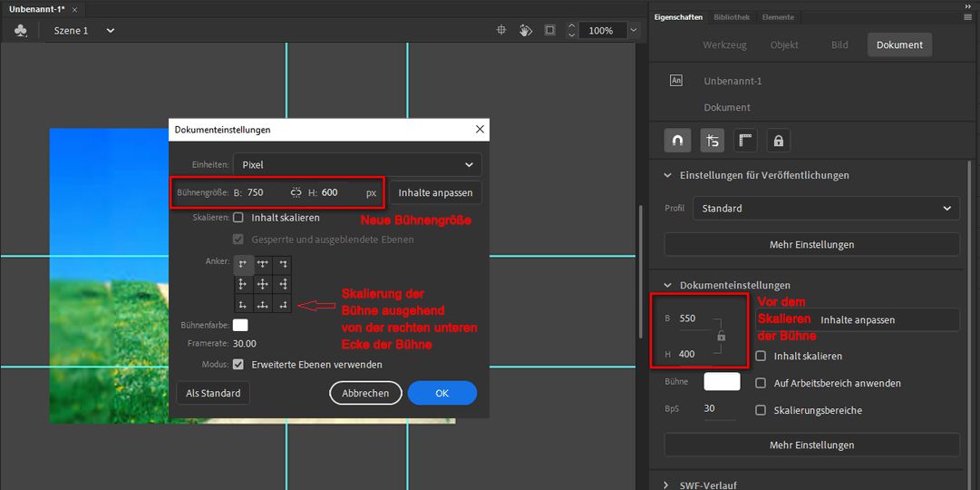Select the top-center anchor point

click(x=263, y=265)
